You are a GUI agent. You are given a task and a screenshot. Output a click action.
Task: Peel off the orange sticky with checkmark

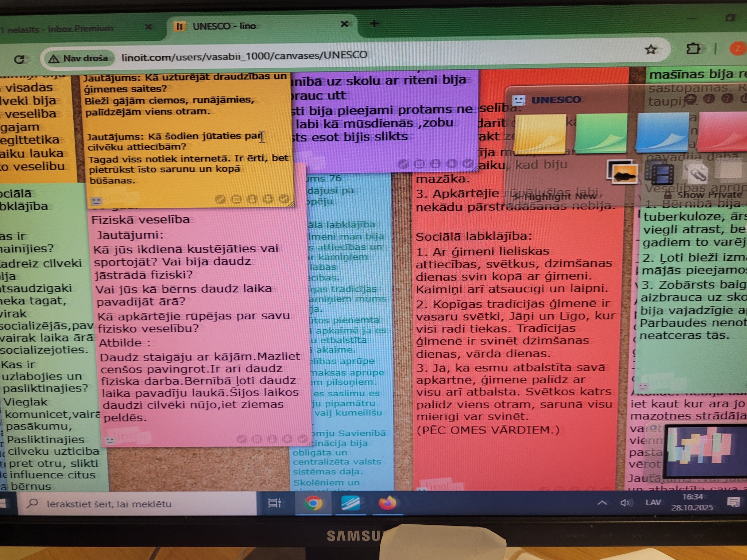click(x=284, y=199)
